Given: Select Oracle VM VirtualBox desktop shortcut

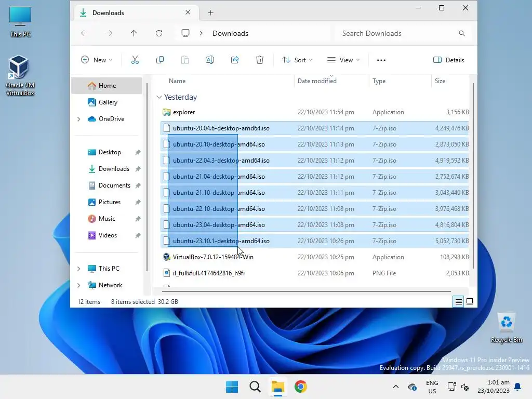Looking at the screenshot, I should point(20,75).
